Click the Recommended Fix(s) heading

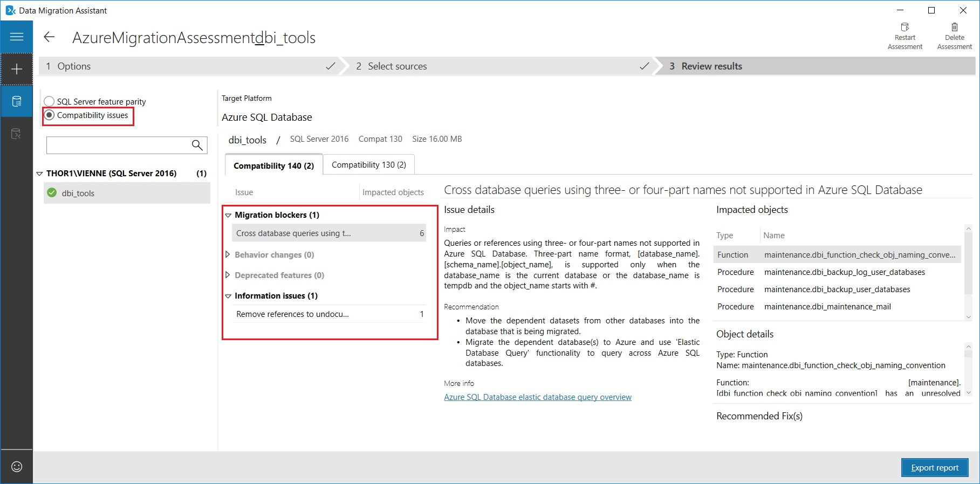click(759, 416)
